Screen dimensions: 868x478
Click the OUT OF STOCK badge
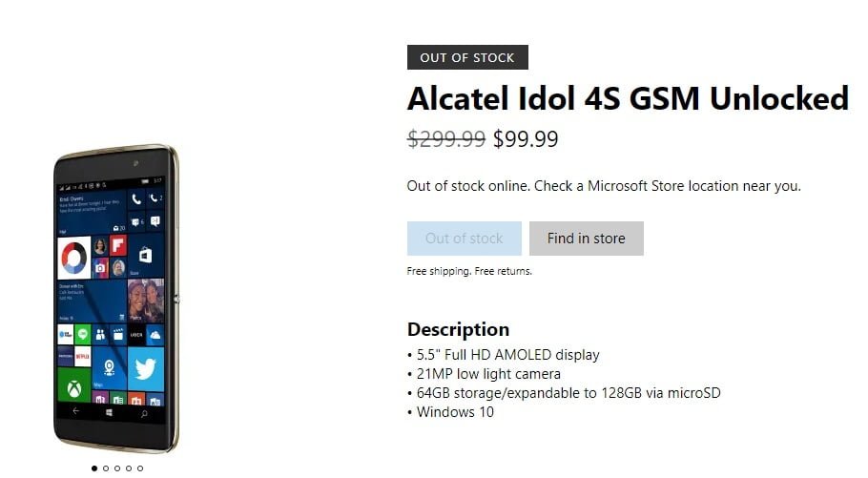click(x=467, y=57)
